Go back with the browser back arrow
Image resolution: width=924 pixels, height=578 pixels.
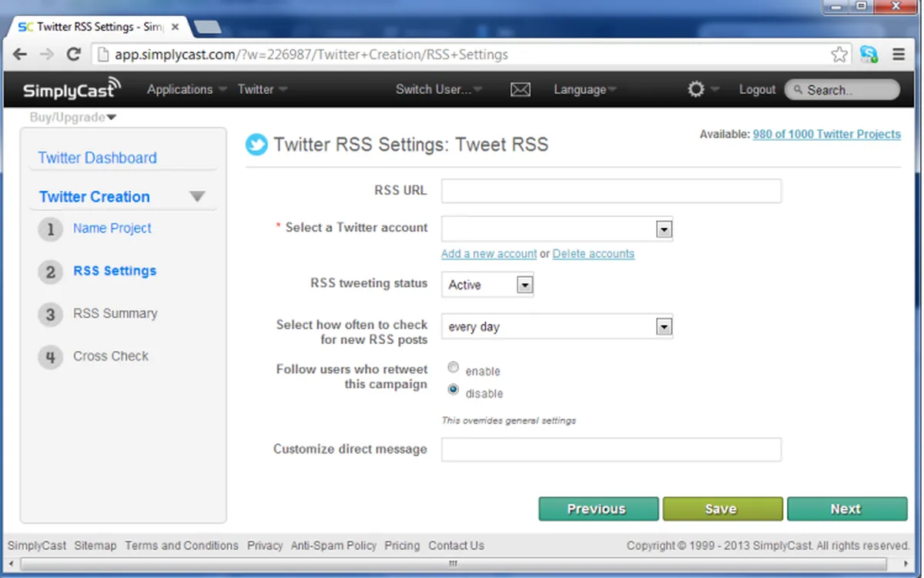click(20, 55)
